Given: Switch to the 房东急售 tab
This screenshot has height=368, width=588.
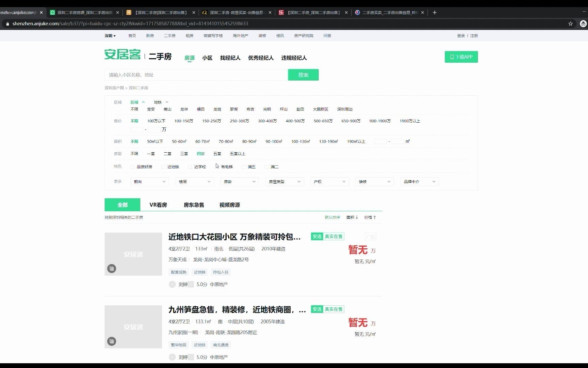Looking at the screenshot, I should click(194, 205).
